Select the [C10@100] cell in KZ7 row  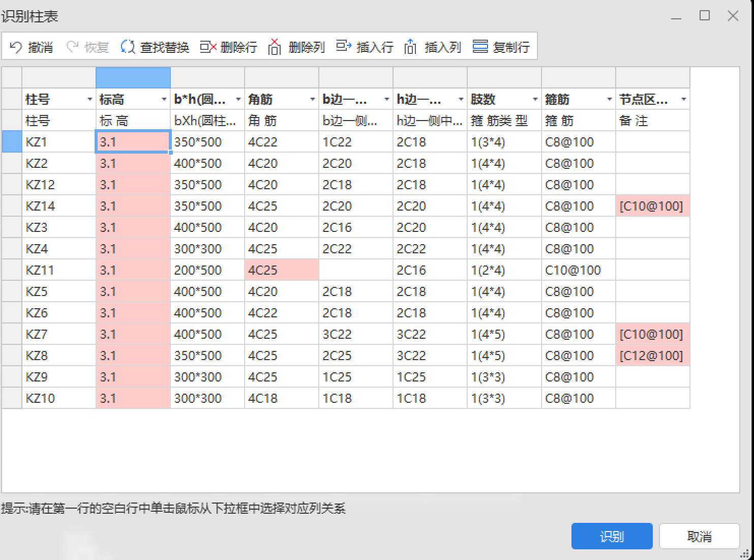[x=653, y=334]
